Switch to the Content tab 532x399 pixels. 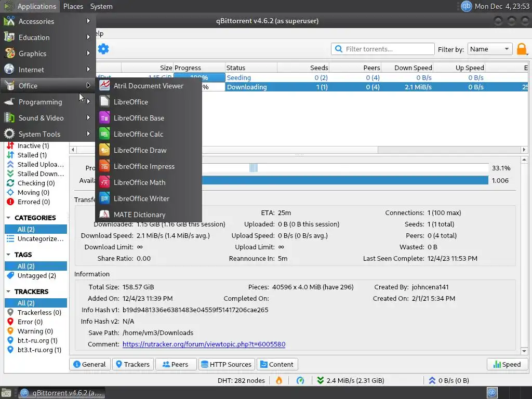click(x=277, y=364)
